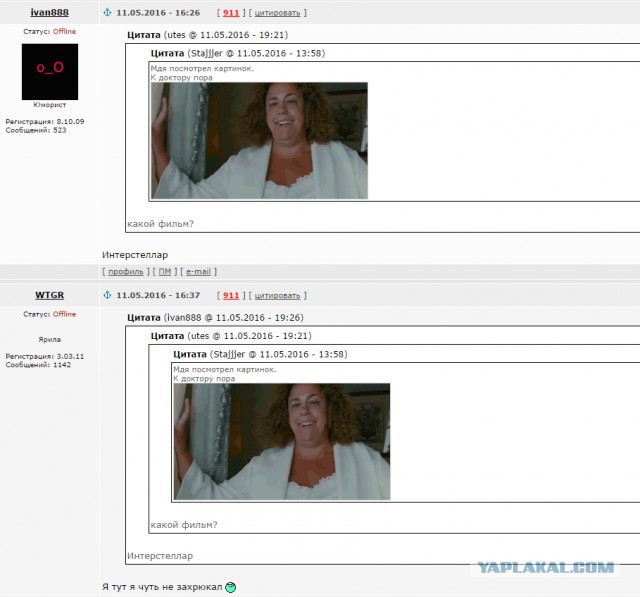Quote ivan888 post via цитировать link
Viewport: 640px width, 597px height.
point(278,13)
